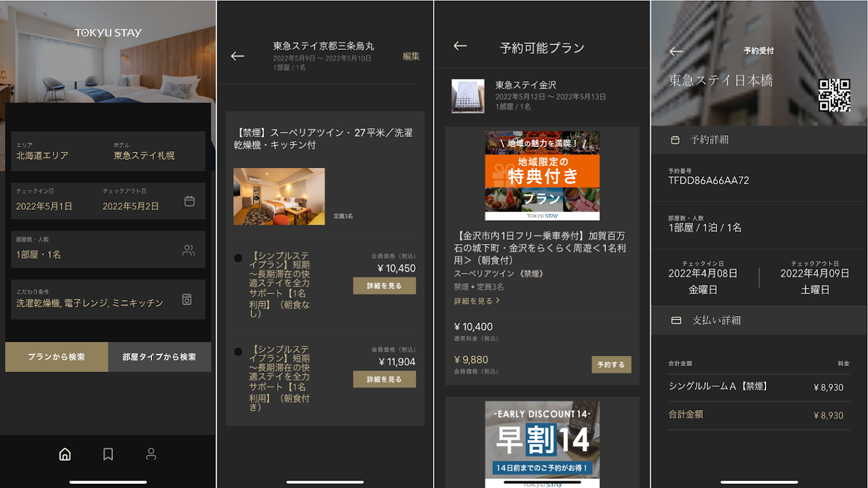Go back from 予約可能プラン screen
The width and height of the screenshot is (868, 488).
460,46
